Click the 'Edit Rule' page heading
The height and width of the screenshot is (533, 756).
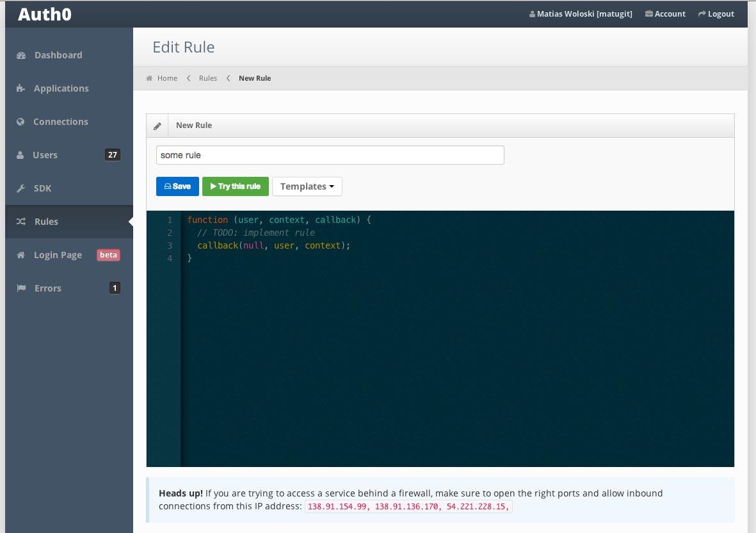pos(184,47)
